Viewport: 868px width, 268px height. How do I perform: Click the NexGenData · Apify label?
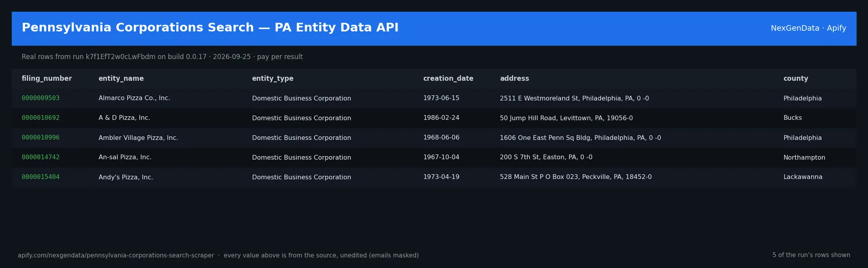pos(808,28)
